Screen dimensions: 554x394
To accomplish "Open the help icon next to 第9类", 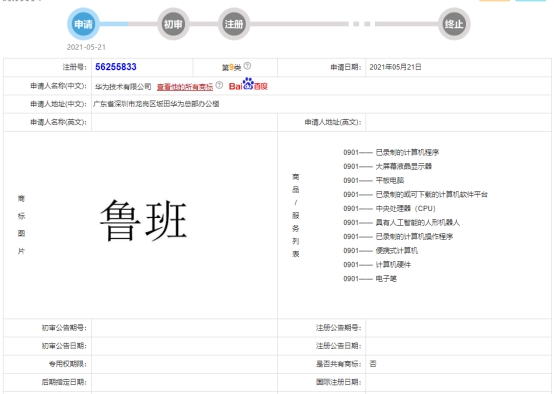I will tap(247, 66).
